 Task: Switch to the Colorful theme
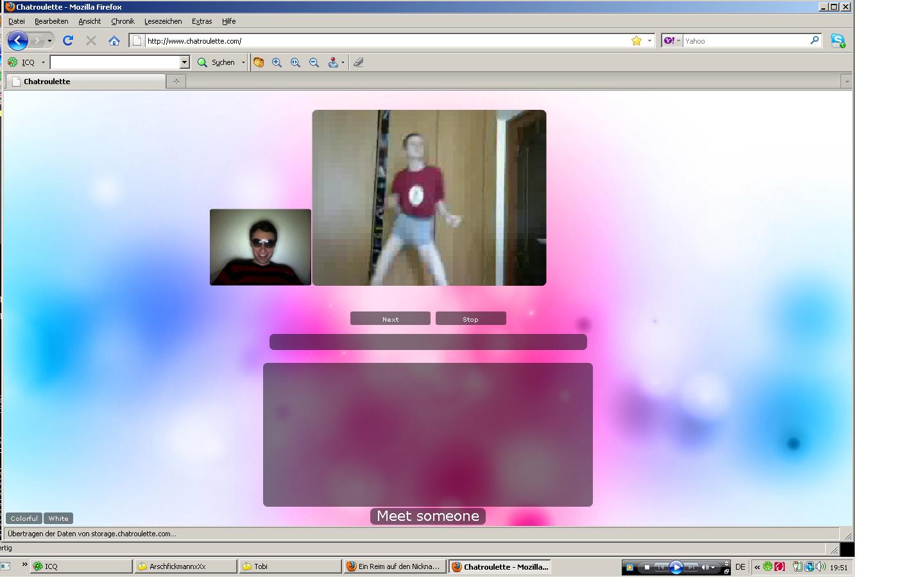(24, 518)
